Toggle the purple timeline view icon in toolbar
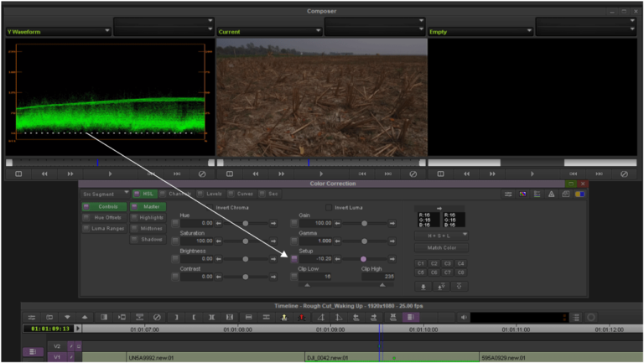 (x=410, y=317)
